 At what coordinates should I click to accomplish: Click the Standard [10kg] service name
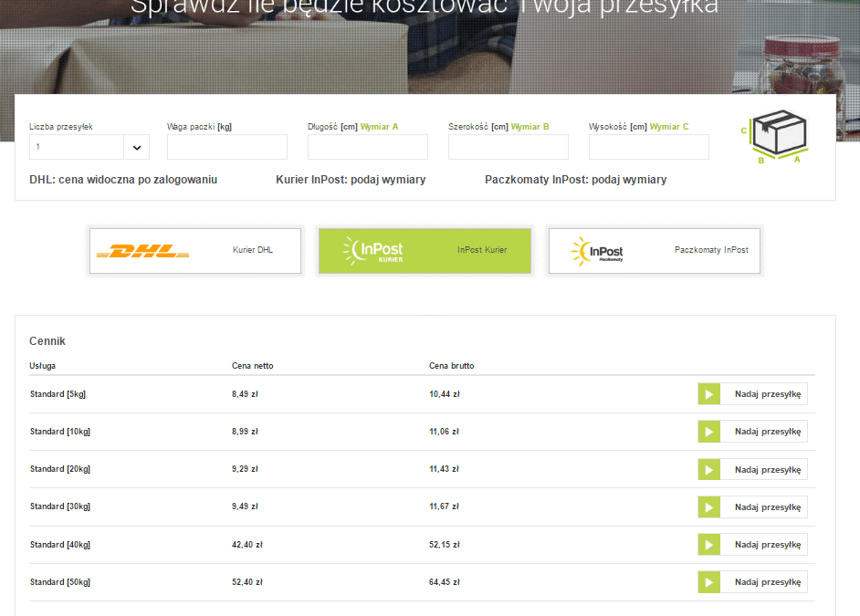coord(59,432)
